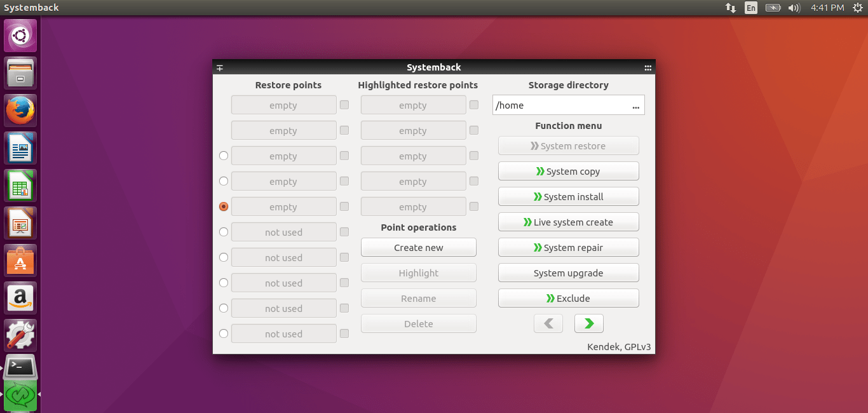Launch Firefox web browser from the launcher
Screen dimensions: 868x413
20,111
